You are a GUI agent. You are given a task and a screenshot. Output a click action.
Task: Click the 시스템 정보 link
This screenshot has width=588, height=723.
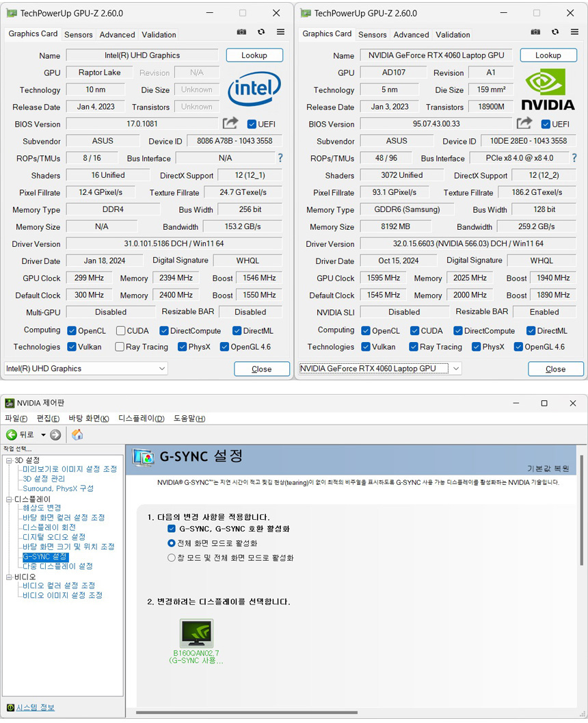[x=36, y=707]
